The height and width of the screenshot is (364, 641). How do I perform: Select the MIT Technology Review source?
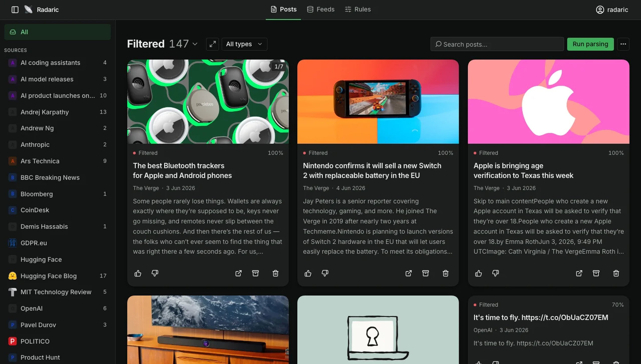[57, 292]
